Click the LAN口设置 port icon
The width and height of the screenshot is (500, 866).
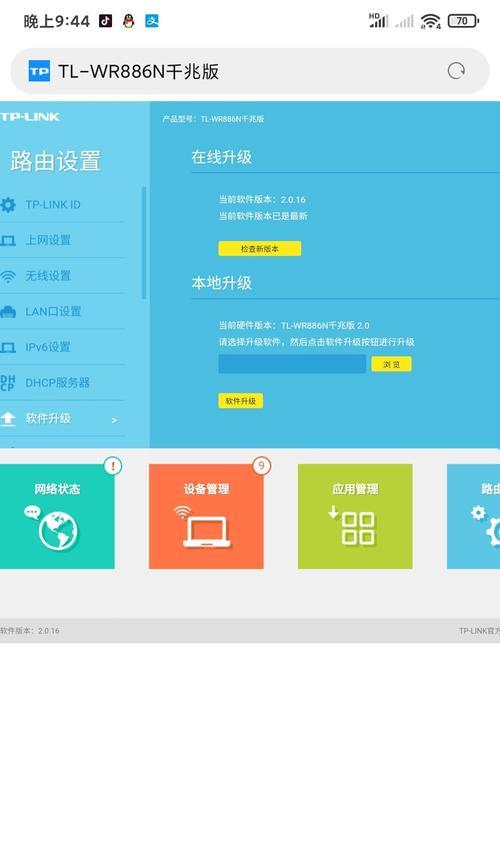(x=8, y=312)
